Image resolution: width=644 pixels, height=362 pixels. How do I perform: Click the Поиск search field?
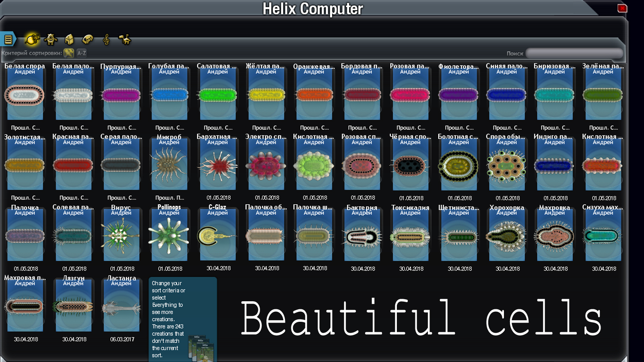coord(574,53)
